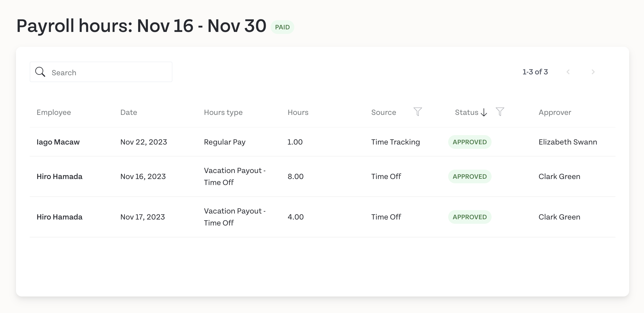This screenshot has width=644, height=313.
Task: Sort by Date column header
Action: 128,112
